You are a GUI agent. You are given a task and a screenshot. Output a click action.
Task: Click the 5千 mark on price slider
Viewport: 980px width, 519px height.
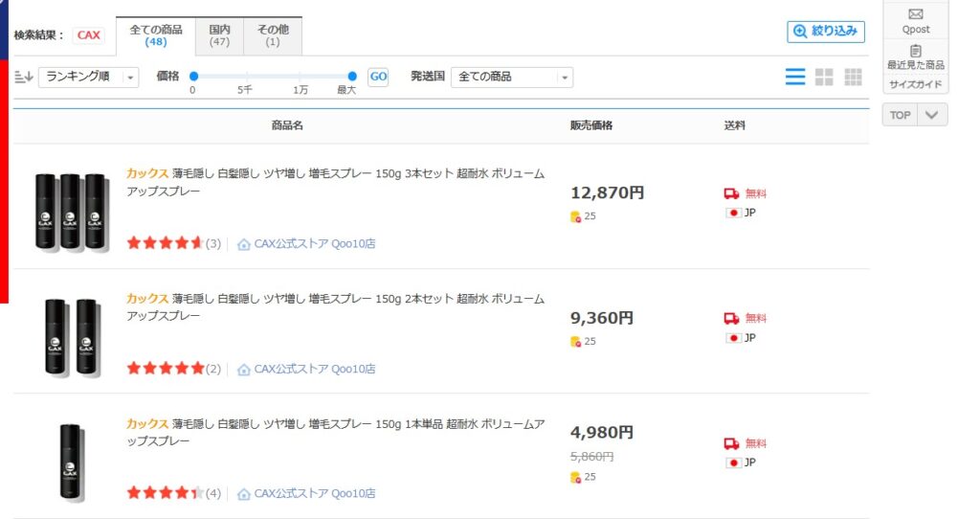click(245, 90)
